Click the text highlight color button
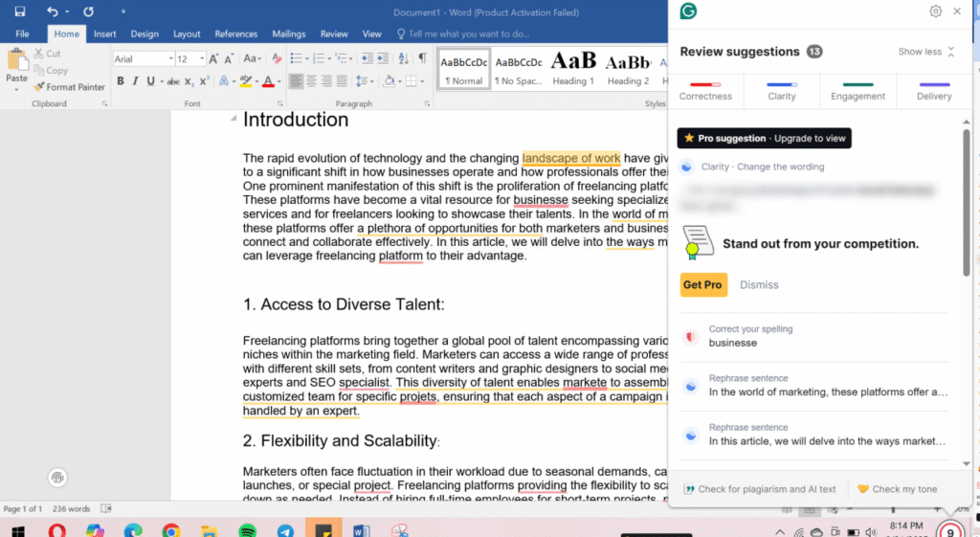 pyautogui.click(x=246, y=81)
